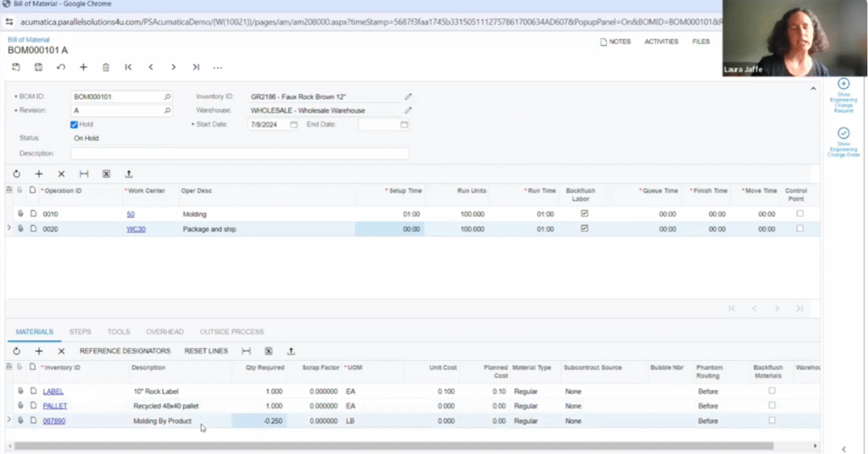Add a new BOM record with the plus icon
Viewport: 868px width, 454px height.
[x=83, y=67]
